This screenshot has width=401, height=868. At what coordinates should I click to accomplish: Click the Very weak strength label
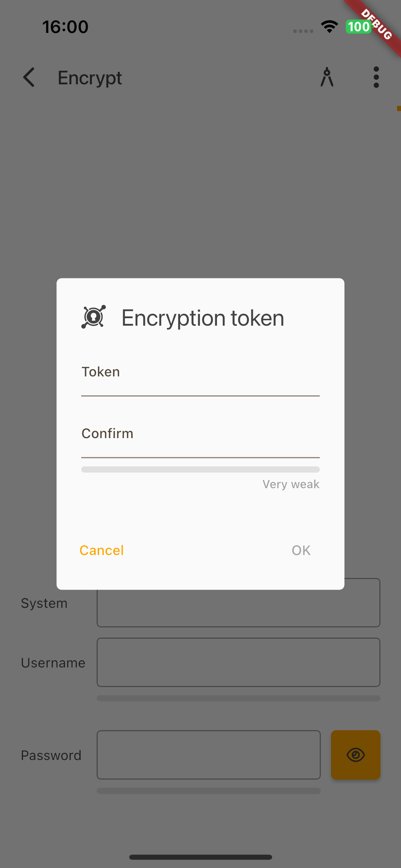tap(291, 484)
